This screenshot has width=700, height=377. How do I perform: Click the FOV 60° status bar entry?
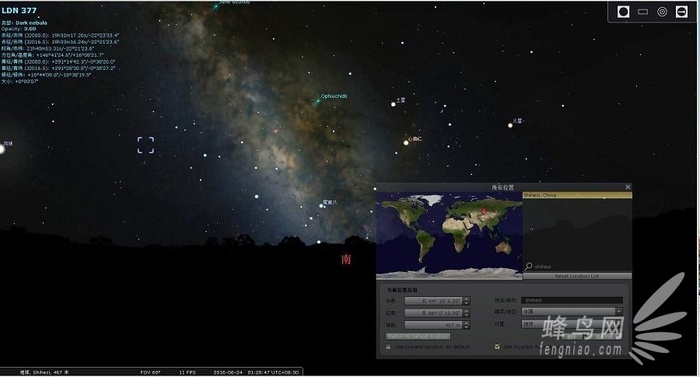click(150, 372)
